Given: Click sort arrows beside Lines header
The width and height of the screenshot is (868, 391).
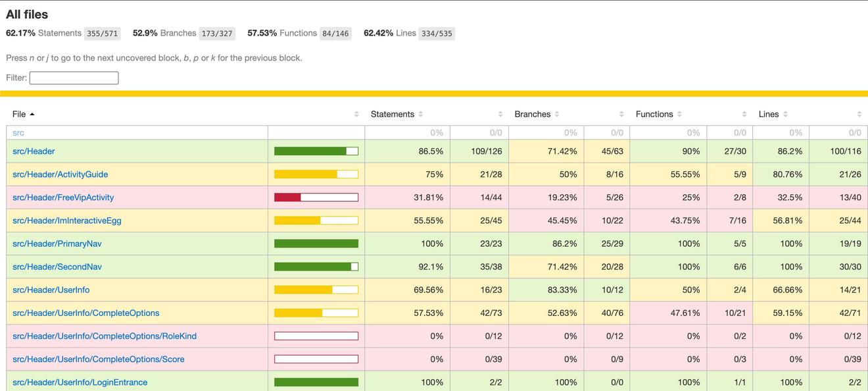Looking at the screenshot, I should point(785,115).
